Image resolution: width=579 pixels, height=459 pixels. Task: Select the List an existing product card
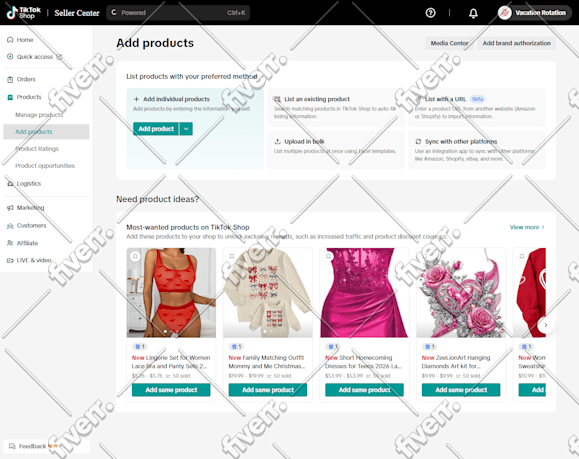click(x=336, y=107)
